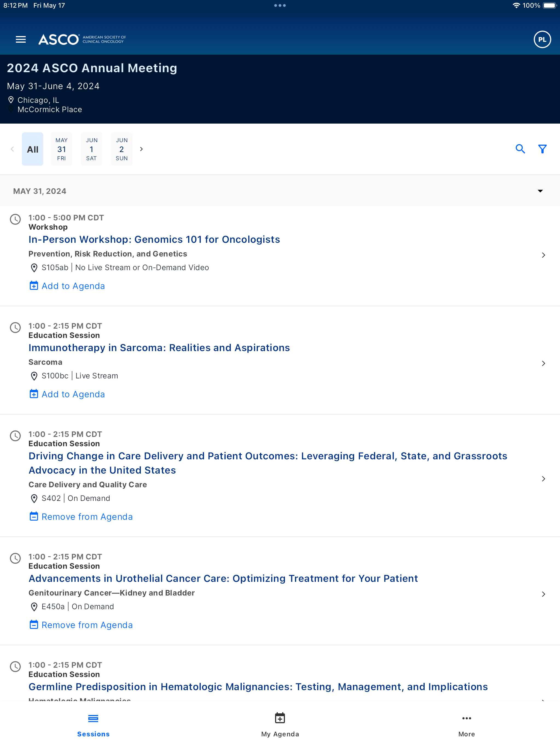
Task: Tap 'No Live Stream or On-Demand Video' text
Action: 142,267
